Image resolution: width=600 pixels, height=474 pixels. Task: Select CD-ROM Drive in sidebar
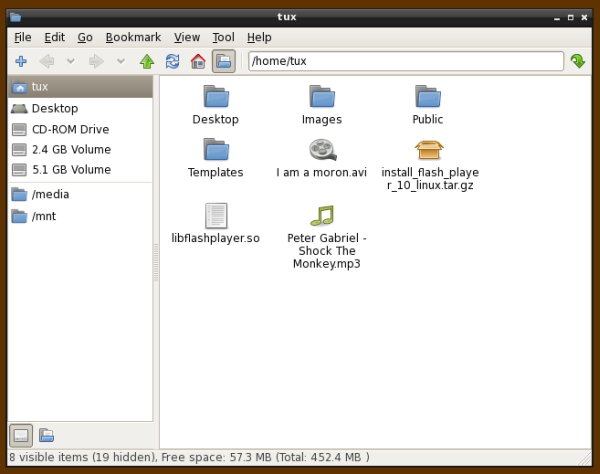[70, 129]
